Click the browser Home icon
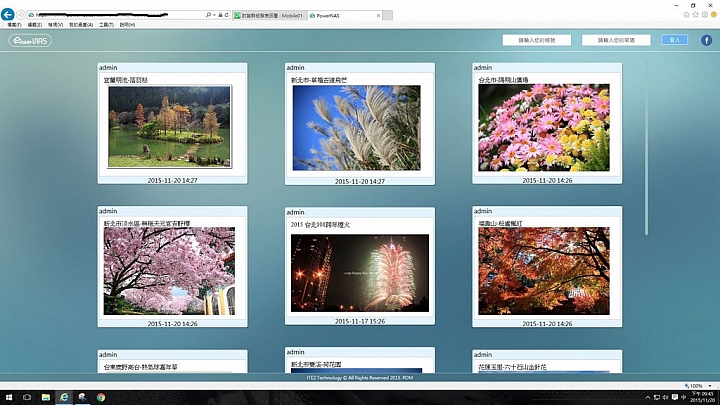720x405 pixels. coord(686,15)
